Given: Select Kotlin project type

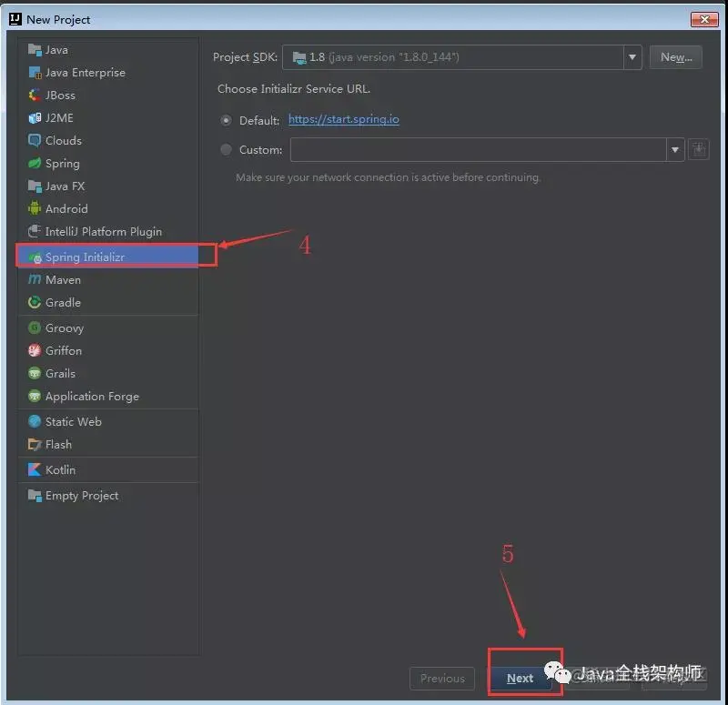Looking at the screenshot, I should tap(107, 469).
